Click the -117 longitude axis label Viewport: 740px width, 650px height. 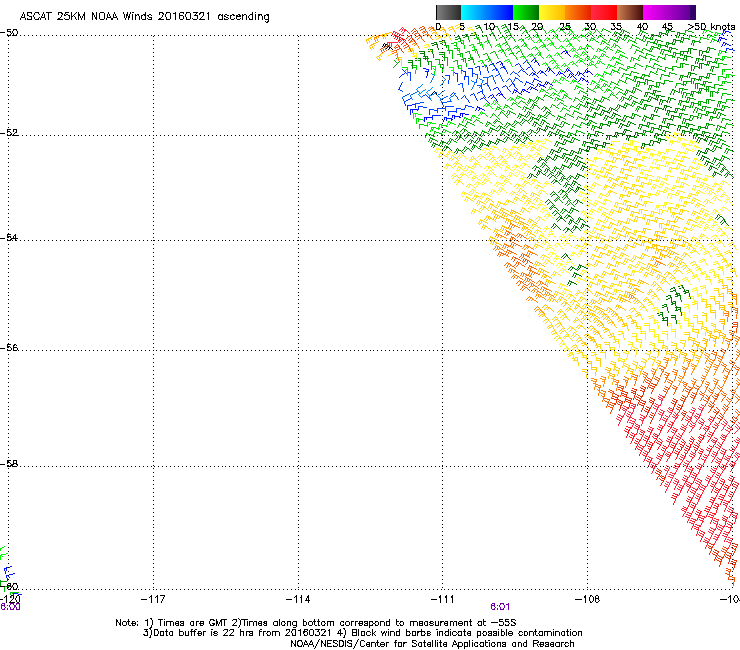(x=153, y=599)
